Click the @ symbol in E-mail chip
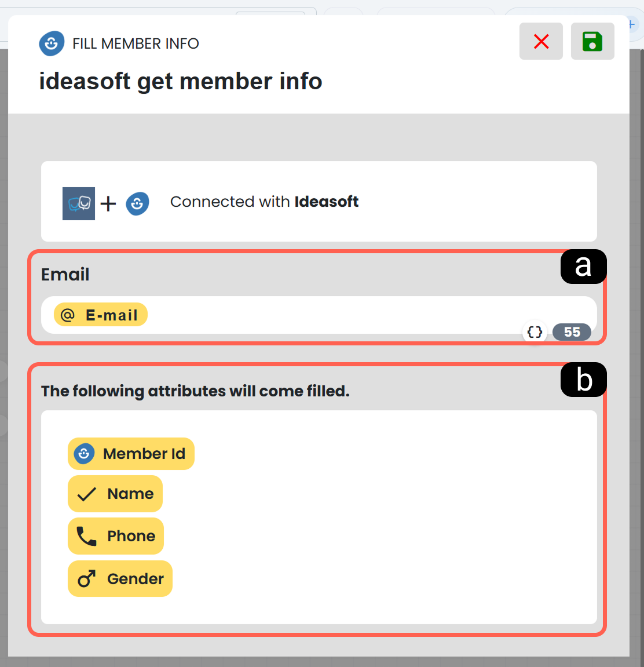The image size is (644, 667). click(68, 315)
